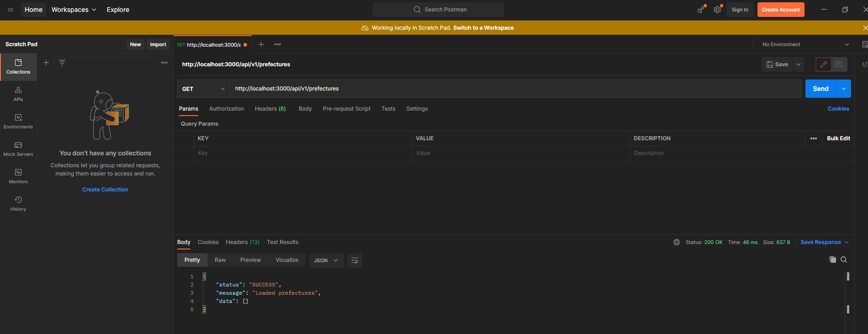Open the code snippet icon
This screenshot has width=868, height=334.
coord(864,64)
